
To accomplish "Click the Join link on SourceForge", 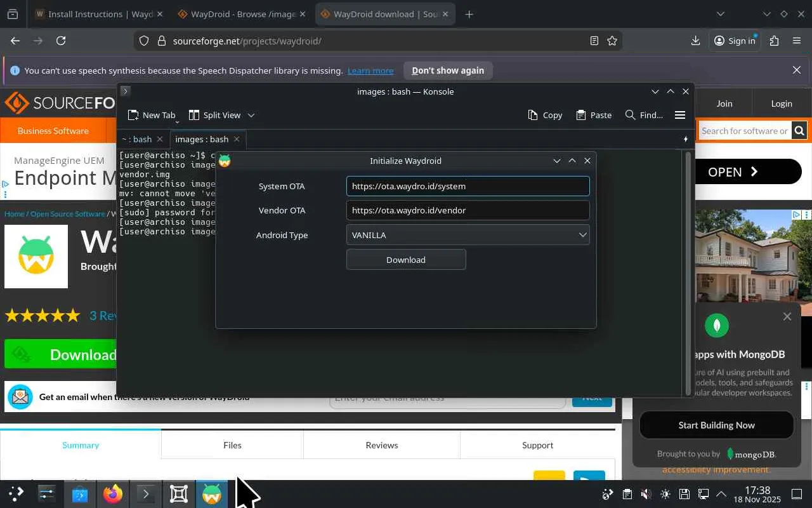I will pos(724,104).
